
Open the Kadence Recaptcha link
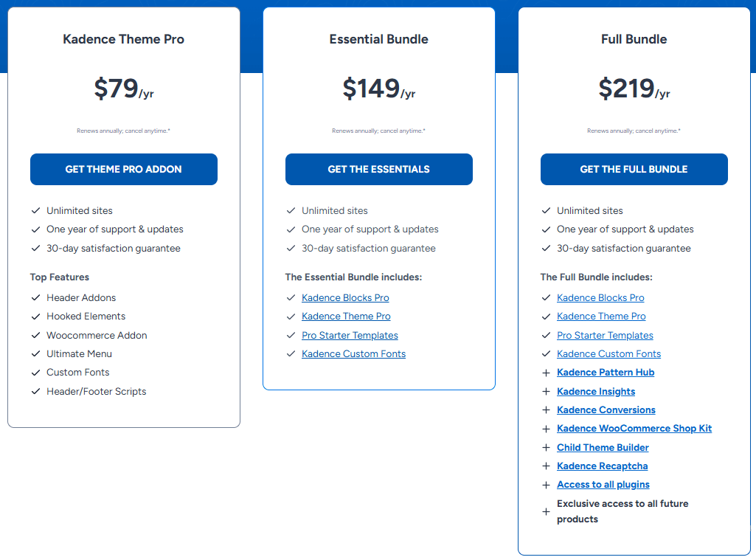(602, 466)
